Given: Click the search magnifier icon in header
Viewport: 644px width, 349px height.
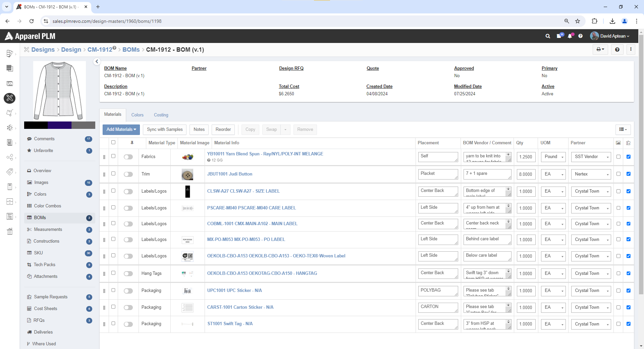Looking at the screenshot, I should pos(548,36).
